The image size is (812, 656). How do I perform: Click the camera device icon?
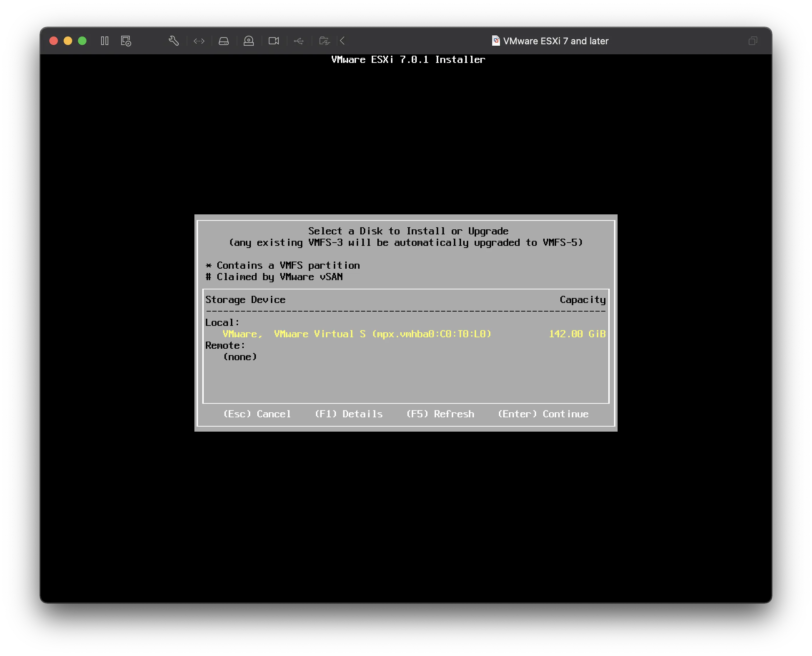[274, 41]
